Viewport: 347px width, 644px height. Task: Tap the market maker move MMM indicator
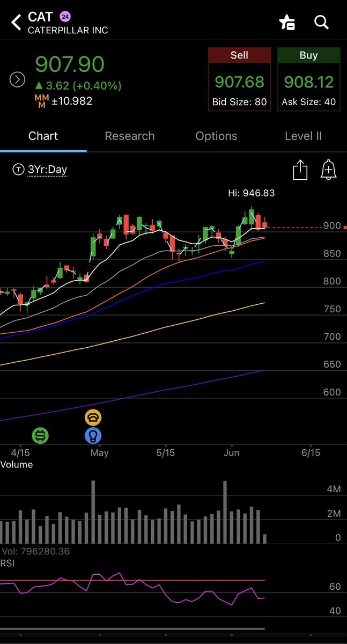63,101
